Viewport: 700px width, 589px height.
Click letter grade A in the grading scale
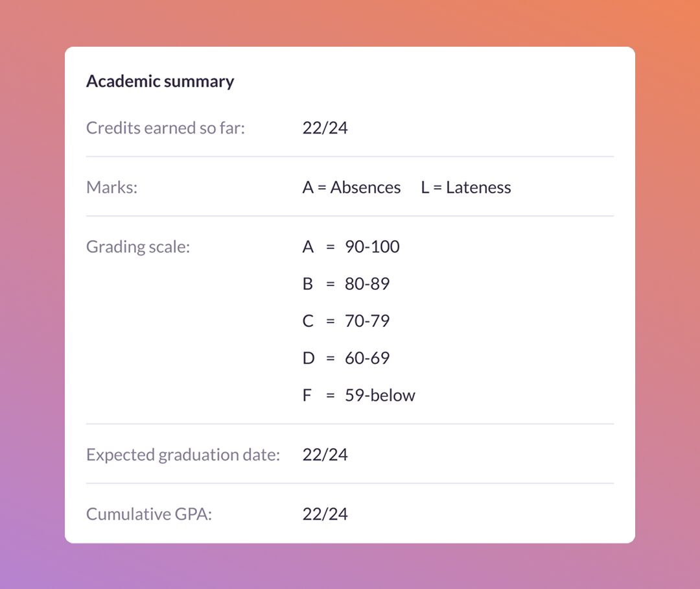[308, 246]
